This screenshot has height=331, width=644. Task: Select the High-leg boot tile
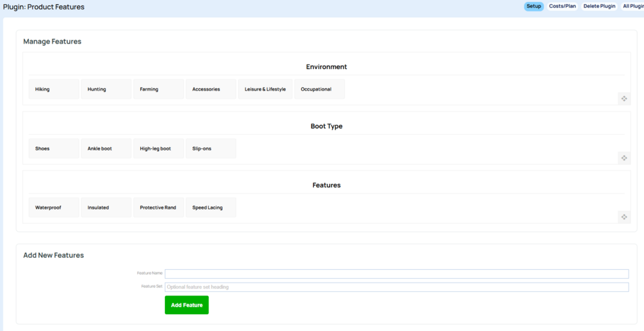coord(158,148)
